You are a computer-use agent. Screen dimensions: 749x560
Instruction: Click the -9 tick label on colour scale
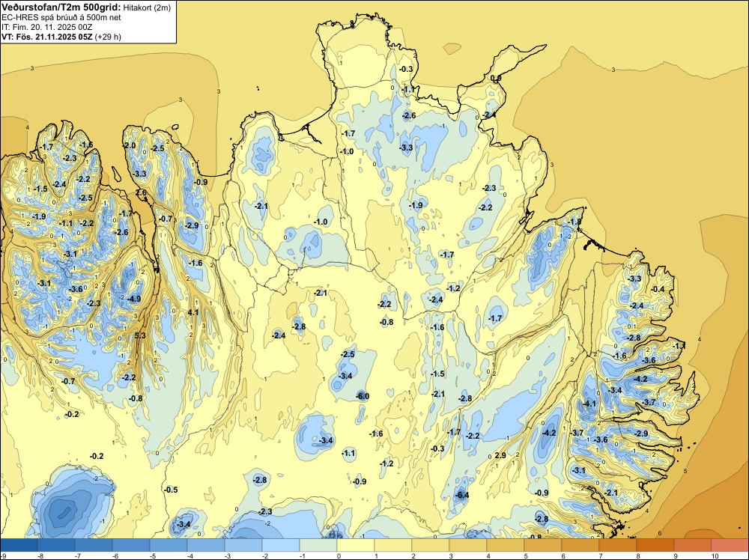tap(3, 556)
